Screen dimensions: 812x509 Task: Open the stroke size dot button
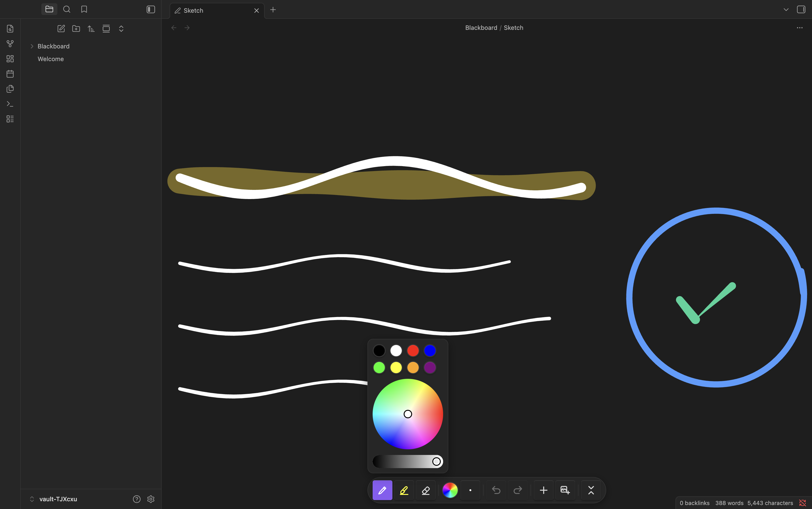(x=470, y=490)
